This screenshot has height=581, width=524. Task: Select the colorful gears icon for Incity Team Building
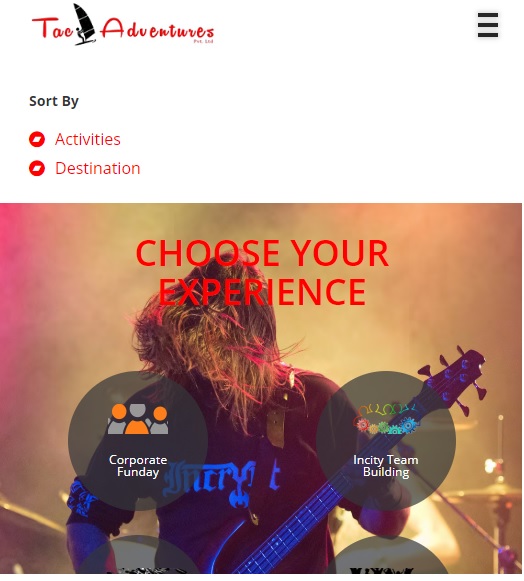(x=386, y=419)
